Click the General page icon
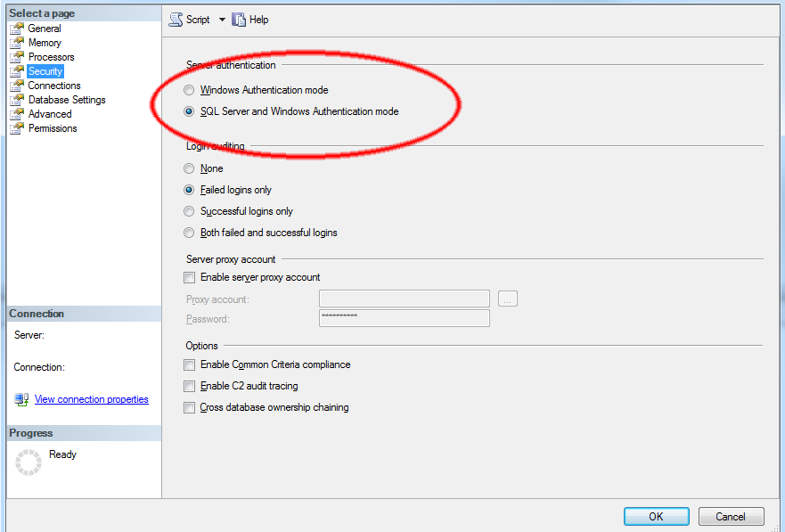This screenshot has width=785, height=532. click(x=15, y=28)
